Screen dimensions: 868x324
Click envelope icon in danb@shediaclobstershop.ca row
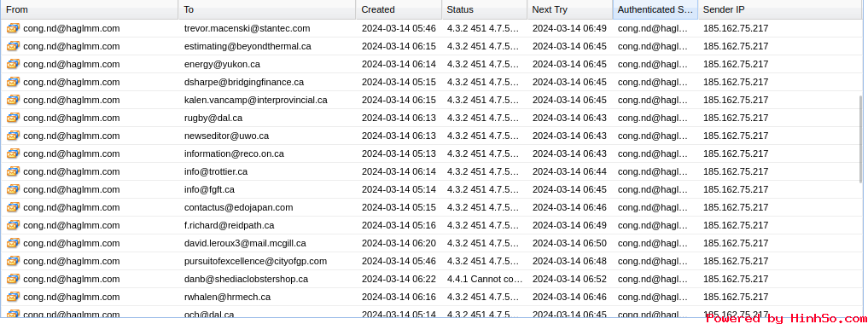click(13, 279)
